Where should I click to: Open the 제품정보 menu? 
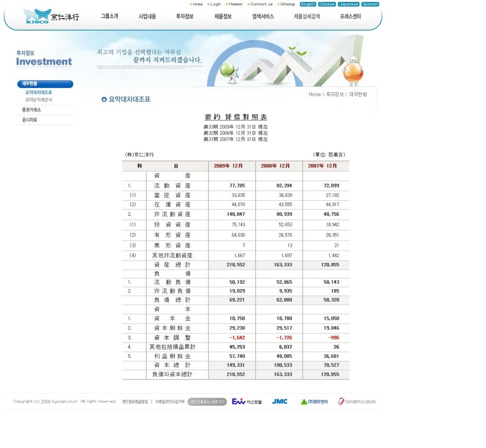[x=223, y=17]
